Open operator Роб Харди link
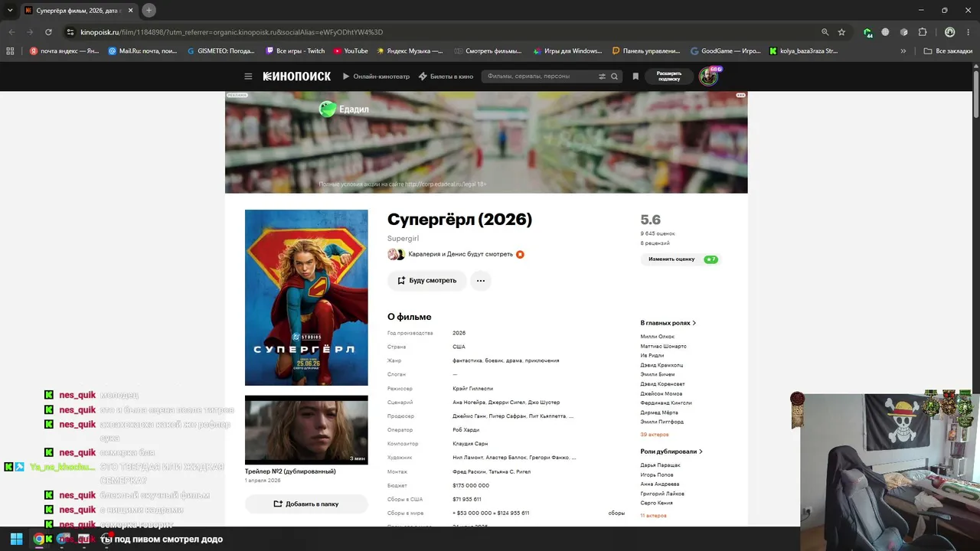Screen dimensions: 980x551 (467, 430)
